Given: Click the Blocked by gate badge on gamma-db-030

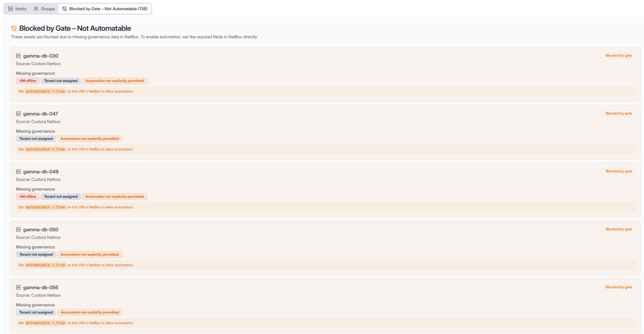Looking at the screenshot, I should 618,55.
